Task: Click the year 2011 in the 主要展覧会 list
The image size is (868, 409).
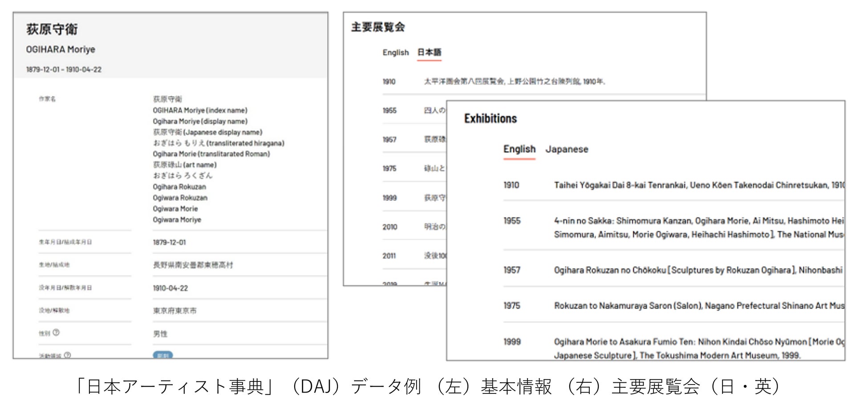Action: click(x=389, y=256)
